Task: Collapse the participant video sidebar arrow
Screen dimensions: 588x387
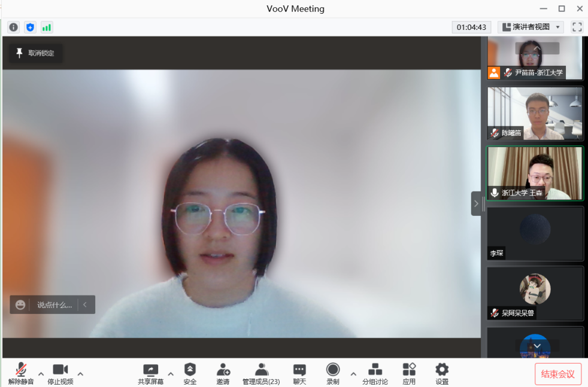Action: 476,203
